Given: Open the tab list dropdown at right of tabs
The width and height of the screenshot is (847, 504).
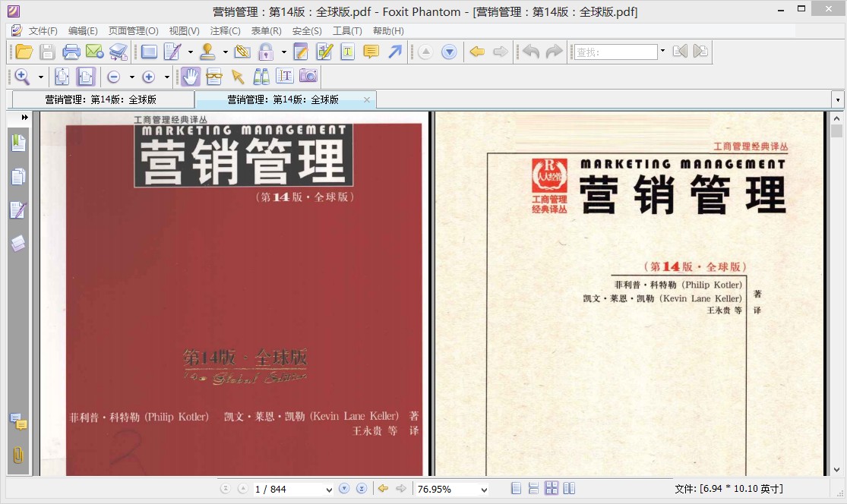Looking at the screenshot, I should [838, 100].
